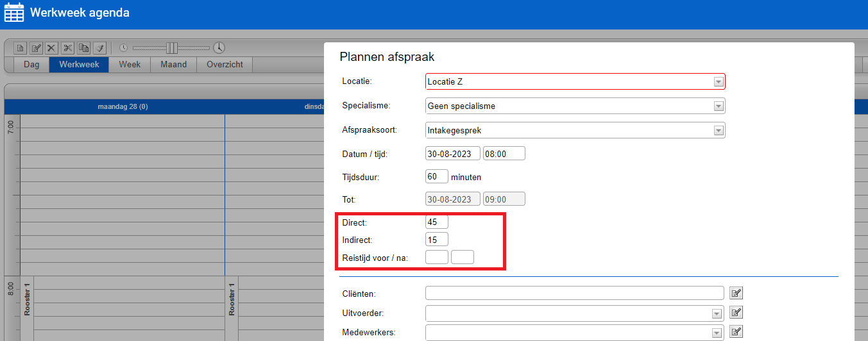The image size is (868, 341).
Task: Click the 8:00 time label
Action: click(x=12, y=290)
